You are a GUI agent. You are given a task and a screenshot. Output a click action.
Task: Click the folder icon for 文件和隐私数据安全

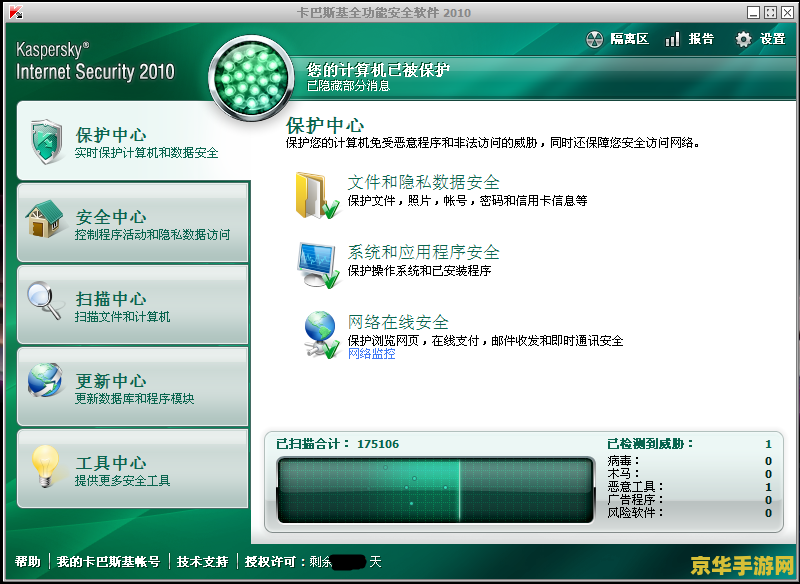tap(317, 196)
